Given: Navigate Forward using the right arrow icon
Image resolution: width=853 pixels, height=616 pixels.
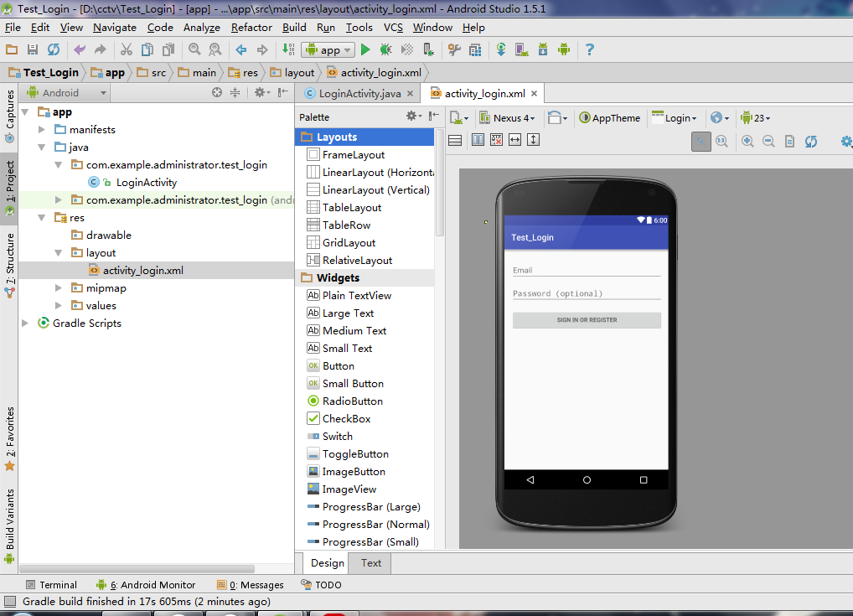Looking at the screenshot, I should (262, 50).
